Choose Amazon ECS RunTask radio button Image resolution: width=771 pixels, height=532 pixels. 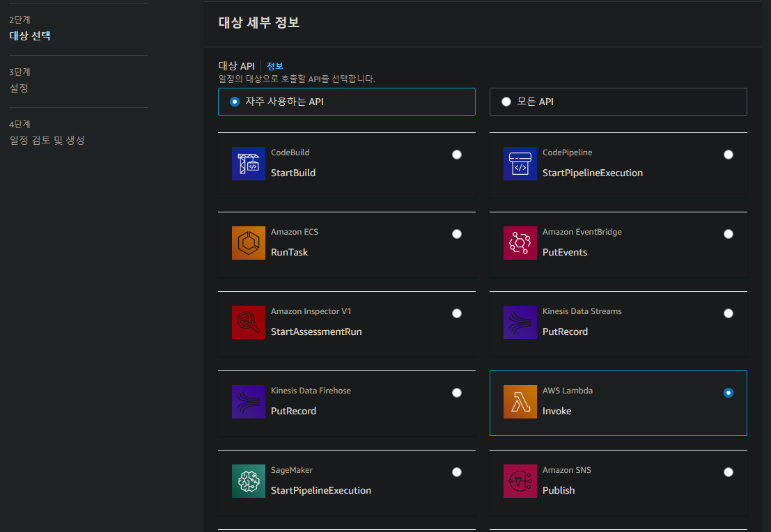pyautogui.click(x=457, y=234)
